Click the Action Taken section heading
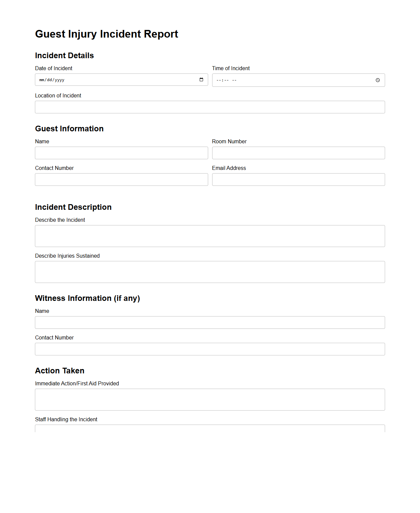This screenshot has width=420, height=513. pos(60,371)
